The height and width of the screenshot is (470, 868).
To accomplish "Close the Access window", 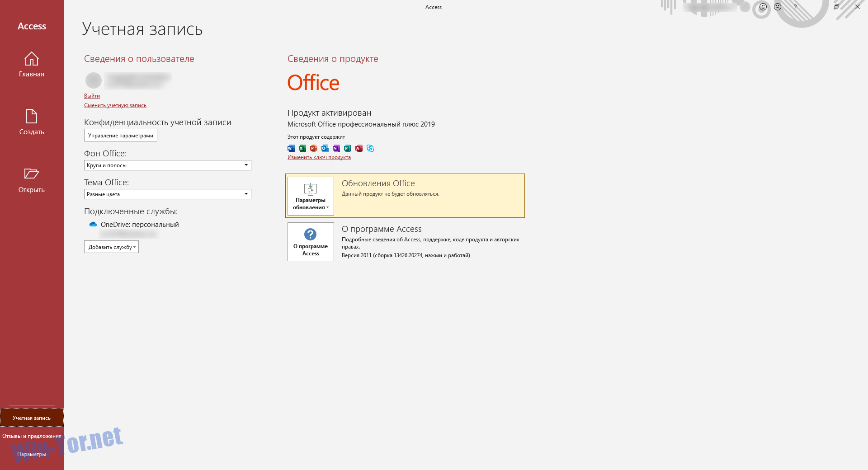I will 858,7.
